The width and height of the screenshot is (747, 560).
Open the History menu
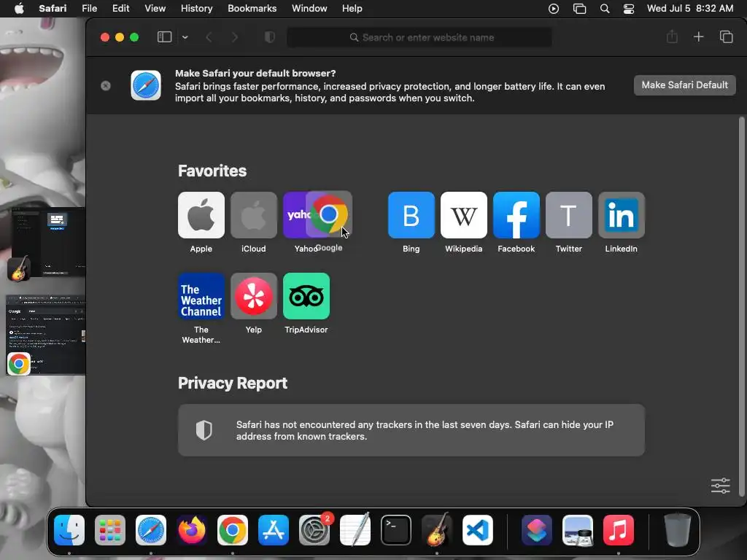click(x=196, y=9)
